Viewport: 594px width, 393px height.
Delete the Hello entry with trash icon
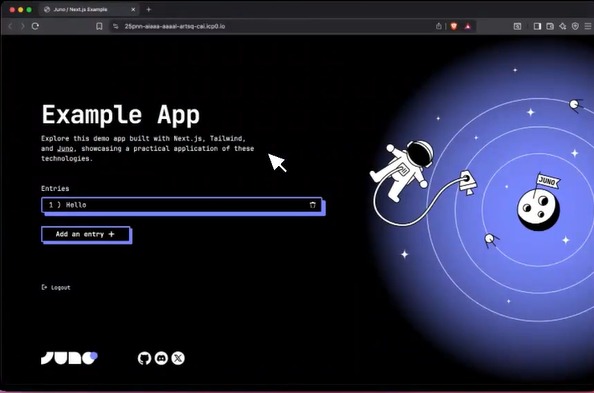313,205
